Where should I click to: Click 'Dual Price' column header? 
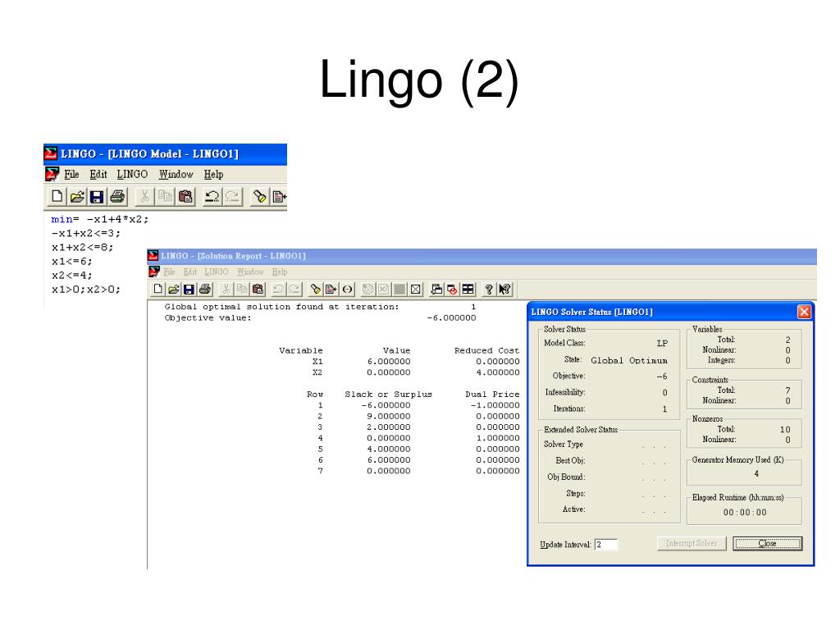point(492,395)
